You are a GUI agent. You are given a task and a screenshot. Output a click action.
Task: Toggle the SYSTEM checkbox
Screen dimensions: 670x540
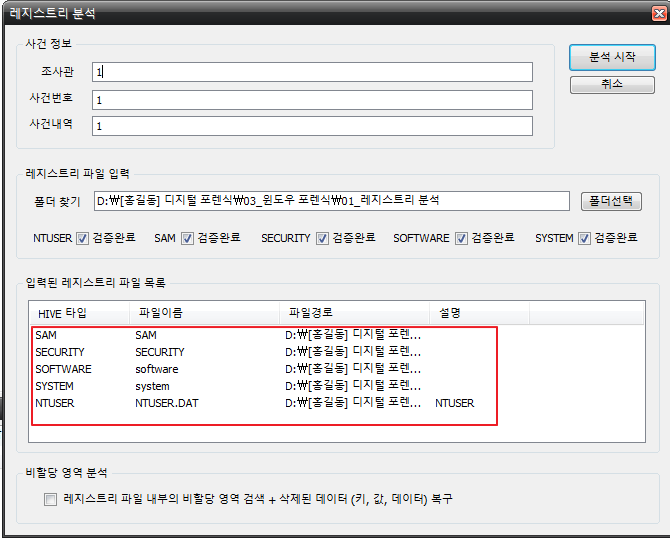tap(584, 238)
